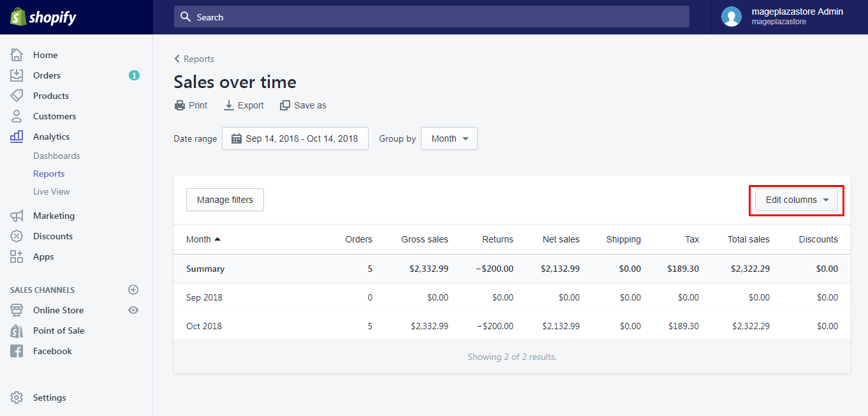
Task: Click the Marketing megaphone icon
Action: 17,216
